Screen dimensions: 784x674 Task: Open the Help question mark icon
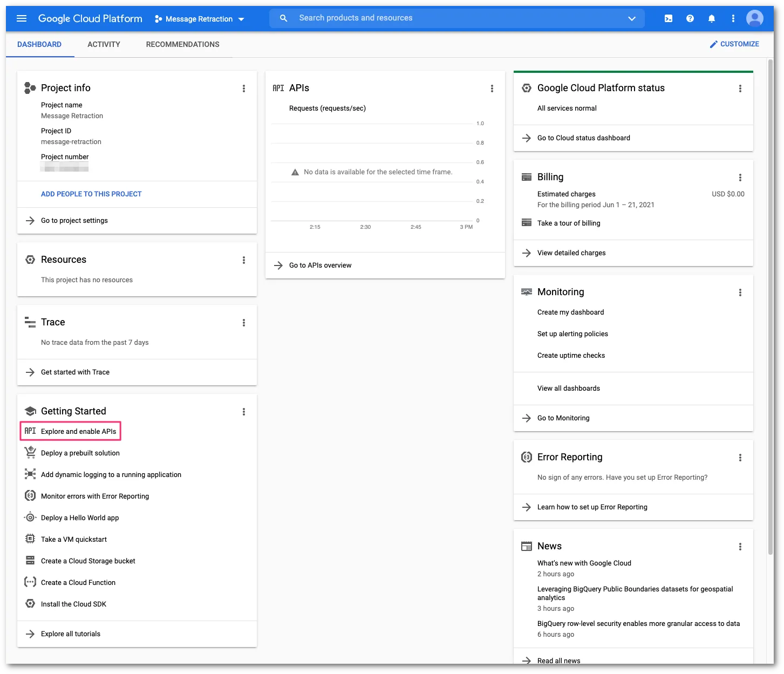690,18
